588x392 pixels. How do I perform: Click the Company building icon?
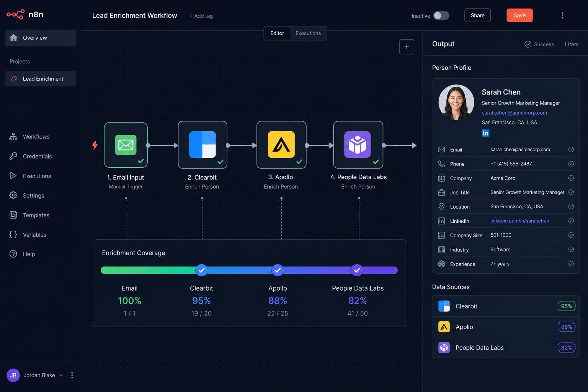pyautogui.click(x=441, y=178)
